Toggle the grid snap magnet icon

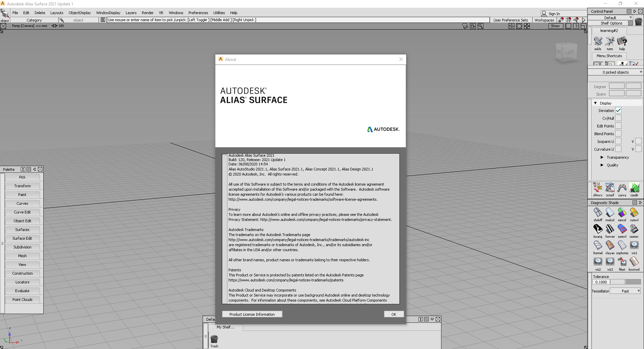[568, 20]
